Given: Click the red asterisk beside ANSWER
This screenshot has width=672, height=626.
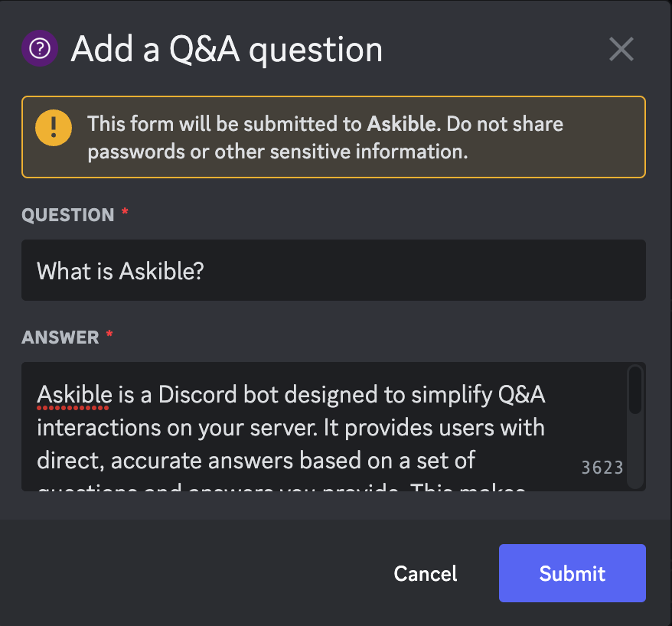Looking at the screenshot, I should click(109, 336).
